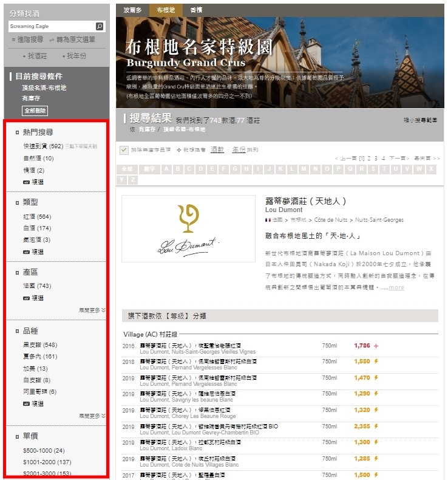Jump to 最末頁 in pagination
Image resolution: width=448 pixels, height=480 pixels.
pos(427,158)
